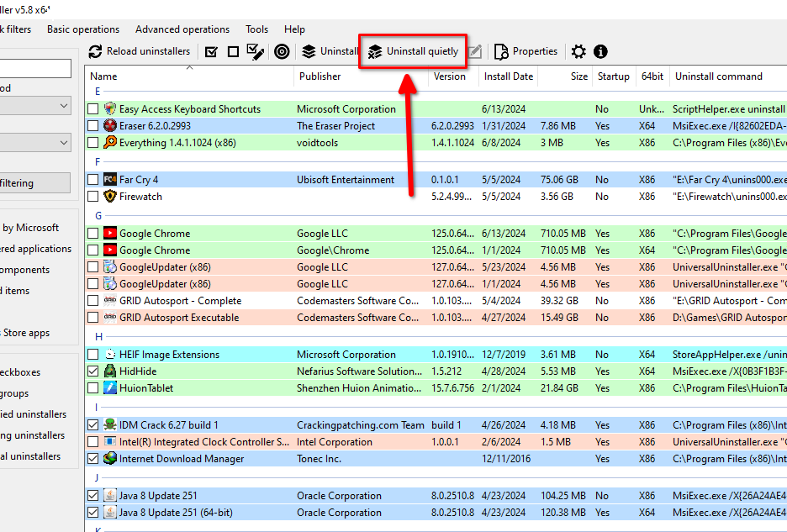Select the 75.06 GB size cell
The width and height of the screenshot is (787, 532).
(x=559, y=180)
